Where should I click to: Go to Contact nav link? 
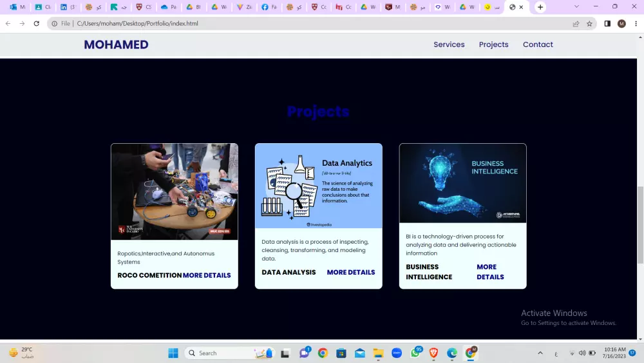tap(538, 44)
